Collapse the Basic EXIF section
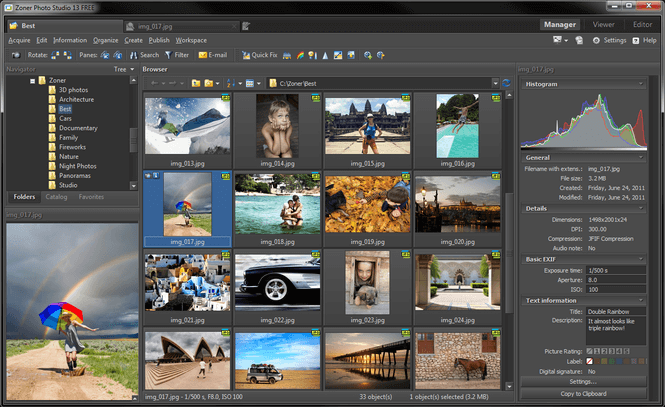The width and height of the screenshot is (665, 407). (x=639, y=259)
